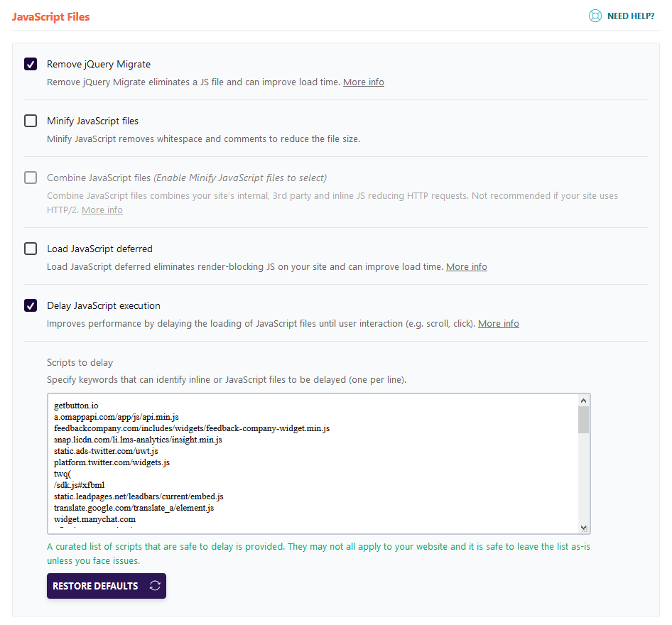Click the refresh icon on Restore Defaults
This screenshot has height=625, width=672.
pyautogui.click(x=156, y=586)
